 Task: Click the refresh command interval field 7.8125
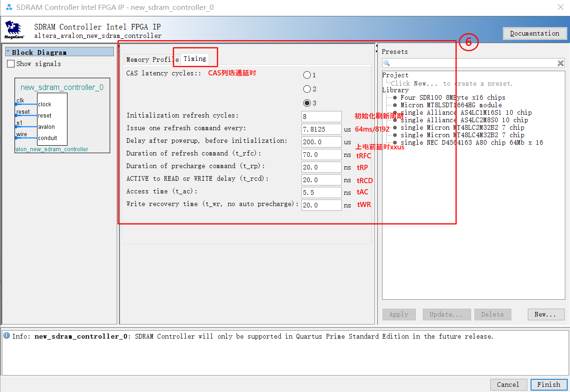click(x=322, y=129)
